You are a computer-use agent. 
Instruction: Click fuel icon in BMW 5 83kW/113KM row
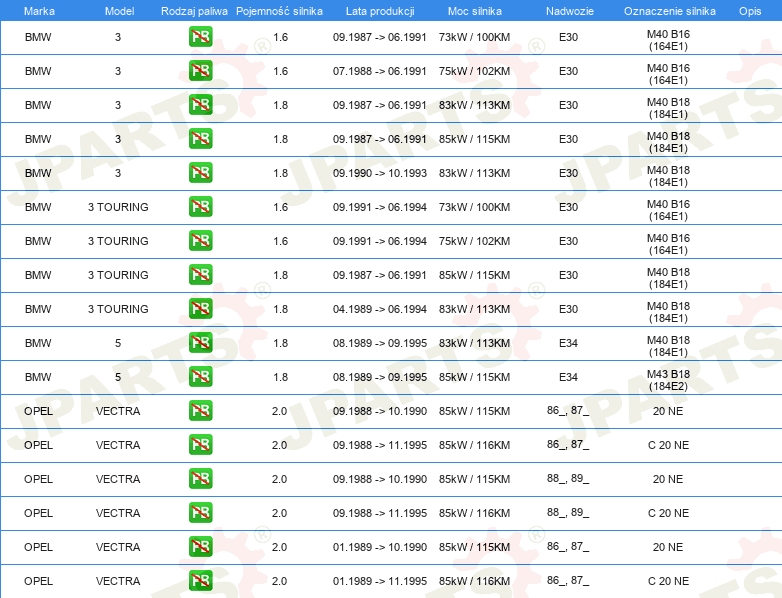200,342
